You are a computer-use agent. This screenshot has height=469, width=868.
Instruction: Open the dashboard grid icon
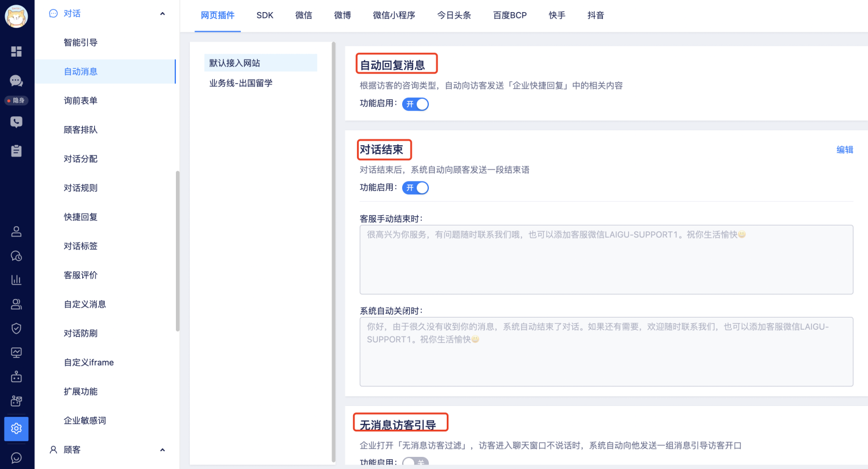point(16,51)
